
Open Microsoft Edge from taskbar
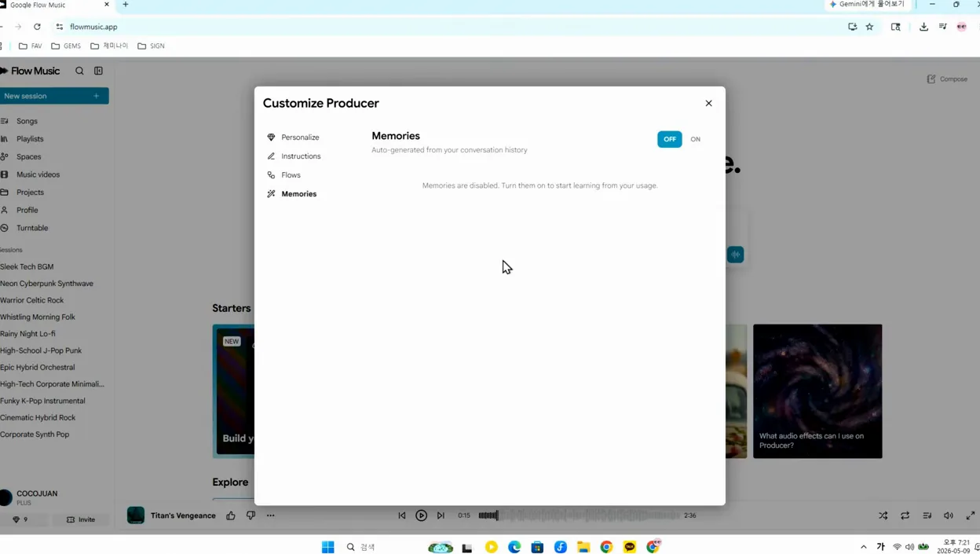(x=514, y=547)
